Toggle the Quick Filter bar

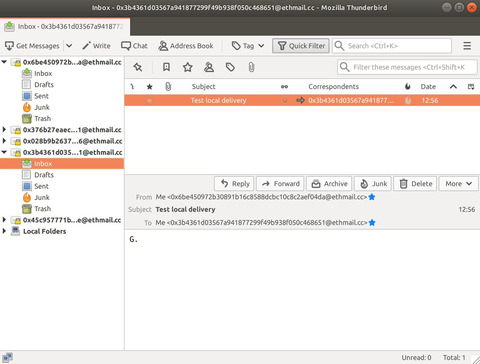tap(301, 46)
